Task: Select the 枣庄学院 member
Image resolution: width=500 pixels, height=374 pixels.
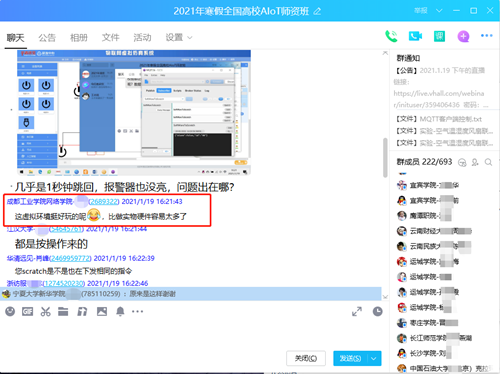Action: tap(428, 323)
